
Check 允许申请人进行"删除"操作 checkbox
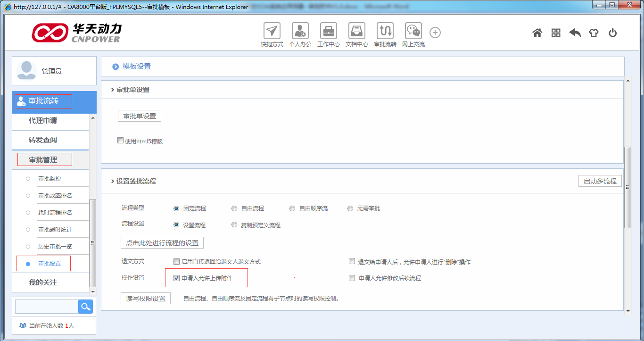click(352, 261)
